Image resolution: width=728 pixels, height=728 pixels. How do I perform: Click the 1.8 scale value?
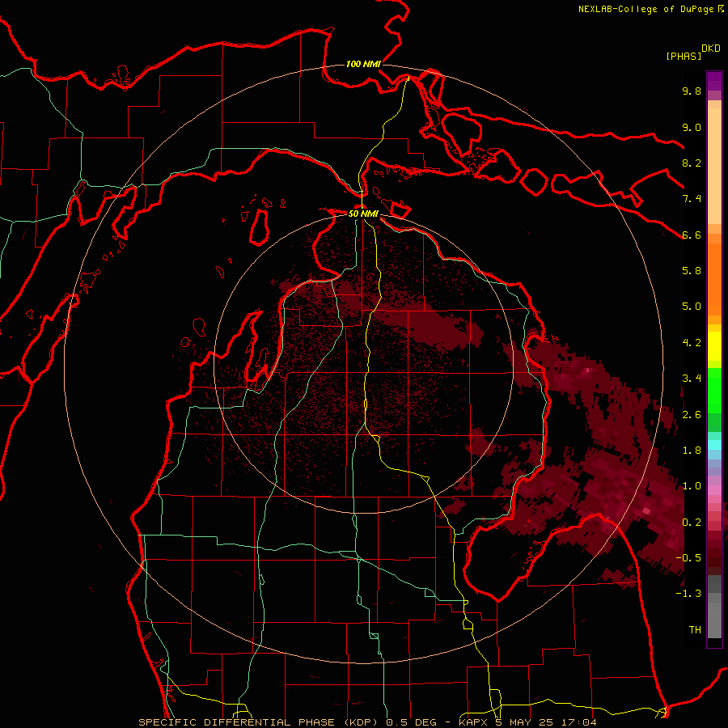[x=692, y=451]
